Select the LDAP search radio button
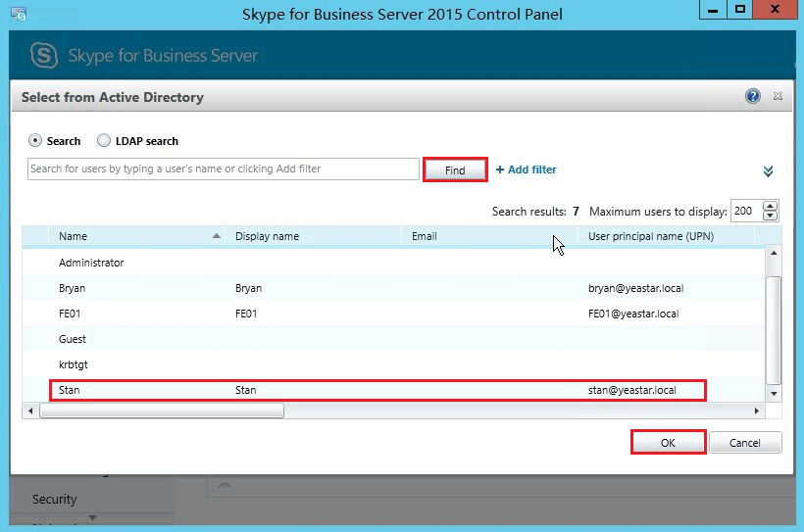The width and height of the screenshot is (804, 532). [x=104, y=140]
